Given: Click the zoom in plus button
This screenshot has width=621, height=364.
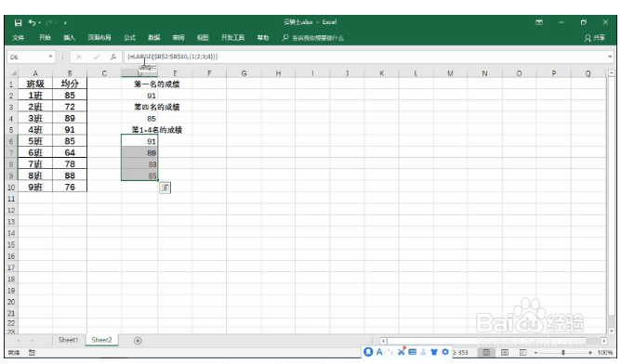Looking at the screenshot, I should tap(590, 353).
